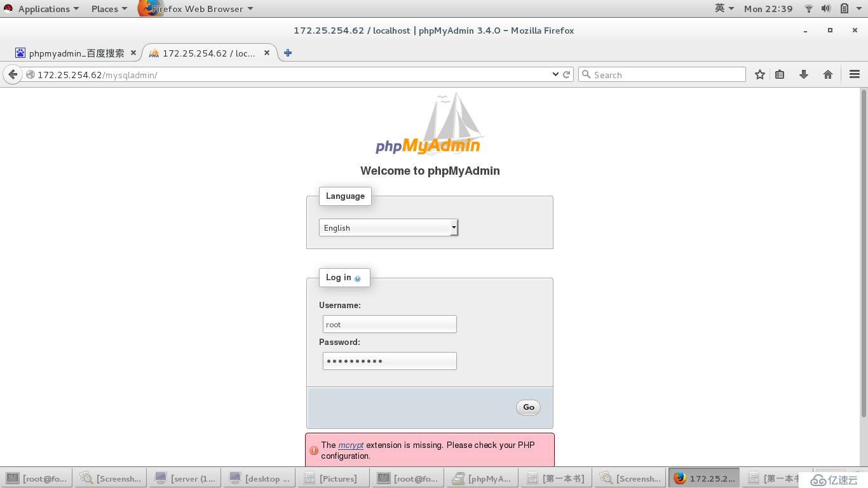This screenshot has height=488, width=868.
Task: Open the Places menu
Action: click(x=109, y=8)
